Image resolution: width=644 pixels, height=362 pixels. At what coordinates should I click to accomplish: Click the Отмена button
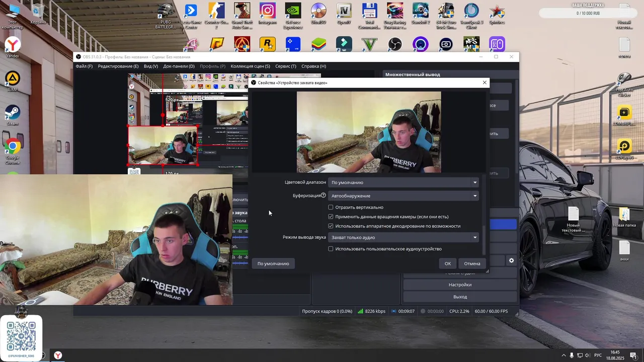coord(472,263)
